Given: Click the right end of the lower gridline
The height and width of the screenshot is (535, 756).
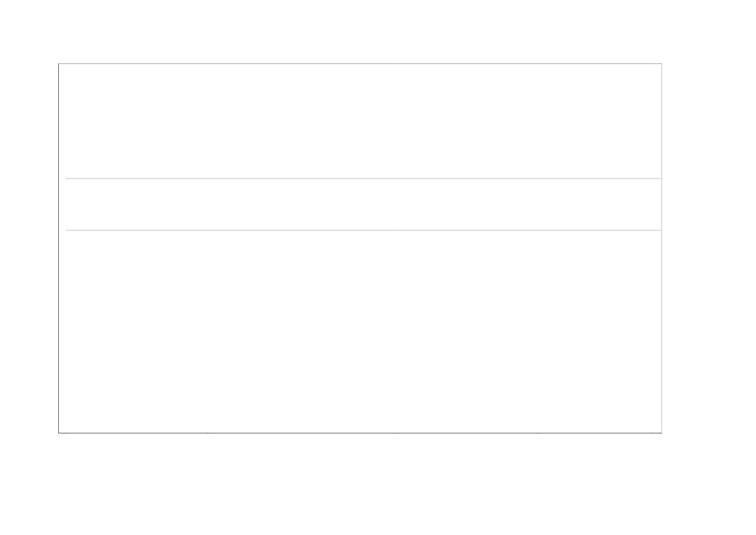Looking at the screenshot, I should tap(659, 230).
